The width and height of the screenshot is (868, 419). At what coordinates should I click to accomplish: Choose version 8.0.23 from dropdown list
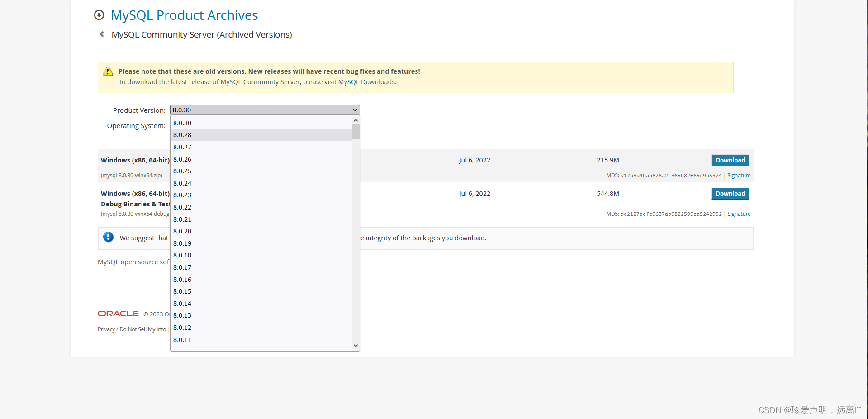coord(261,195)
